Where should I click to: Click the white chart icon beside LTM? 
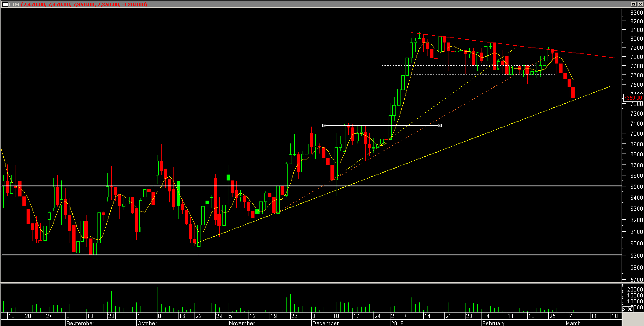point(5,5)
